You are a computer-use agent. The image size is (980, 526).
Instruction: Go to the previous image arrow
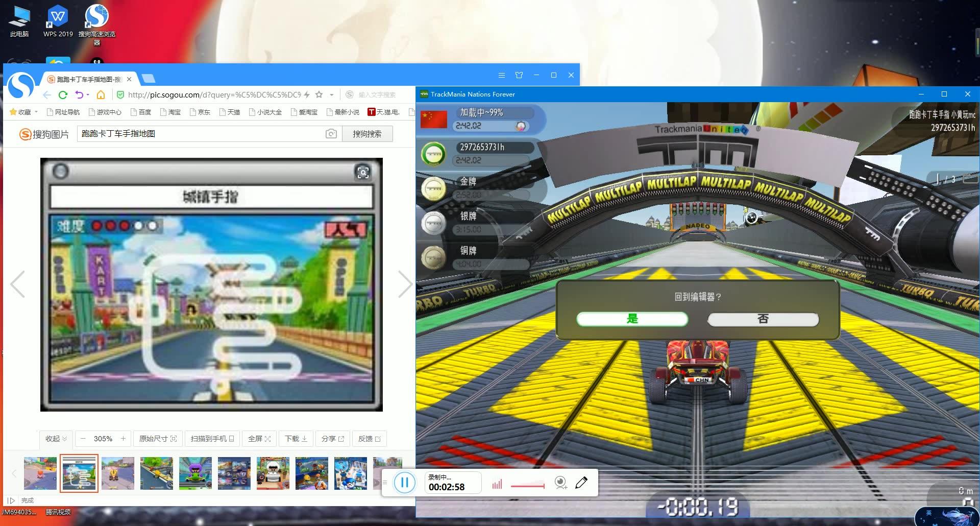coord(18,284)
